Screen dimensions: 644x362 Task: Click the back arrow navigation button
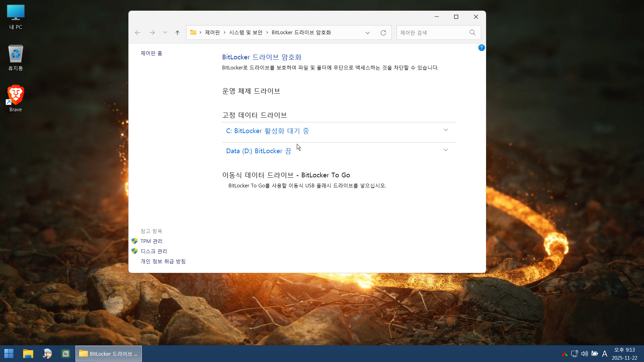(138, 33)
